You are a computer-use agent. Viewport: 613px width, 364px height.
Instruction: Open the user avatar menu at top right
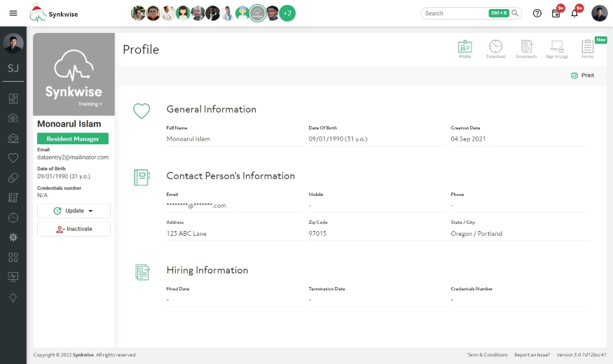(x=599, y=13)
